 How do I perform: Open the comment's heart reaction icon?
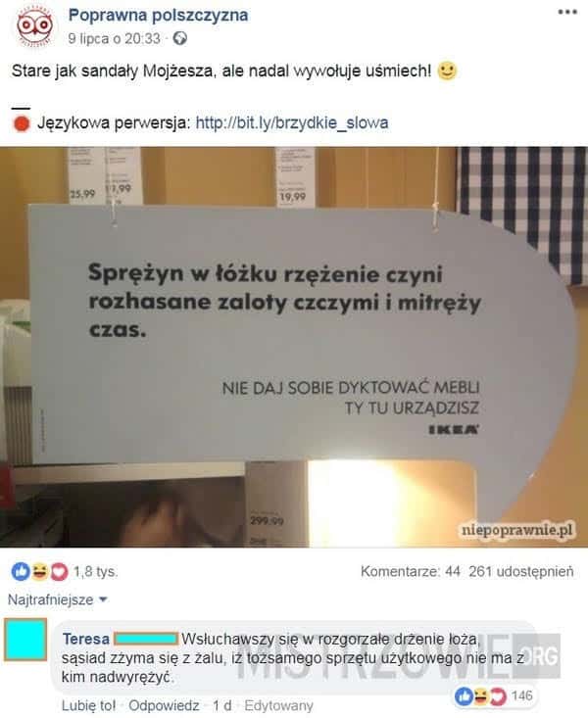click(497, 696)
